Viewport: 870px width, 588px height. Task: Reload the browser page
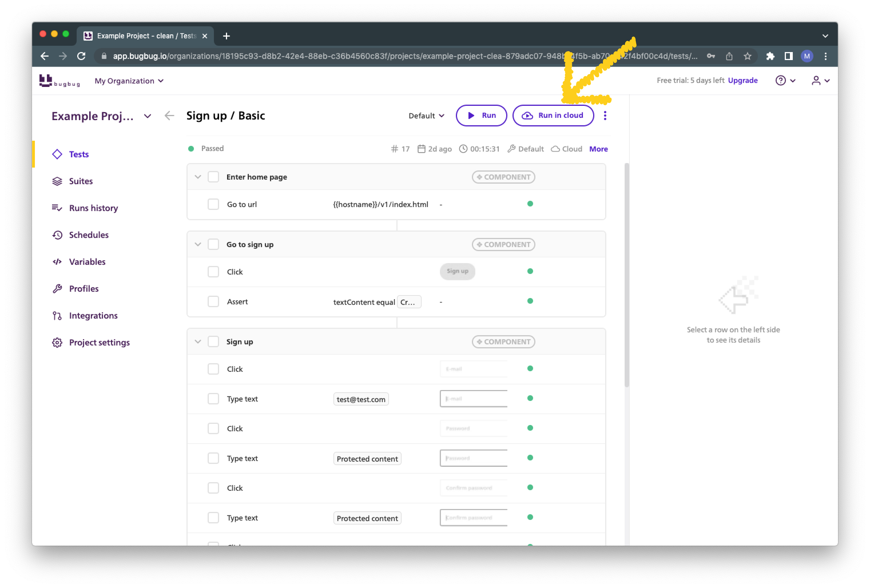81,56
